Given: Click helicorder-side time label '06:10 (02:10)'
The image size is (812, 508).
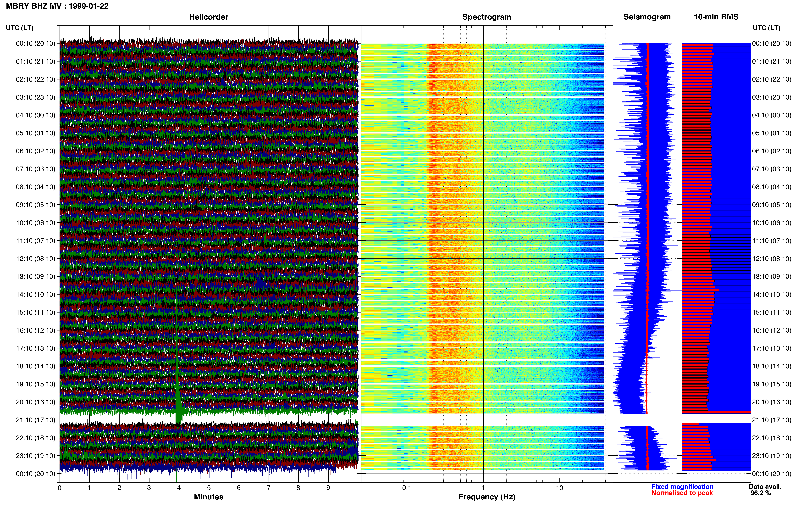Looking at the screenshot, I should (x=36, y=151).
